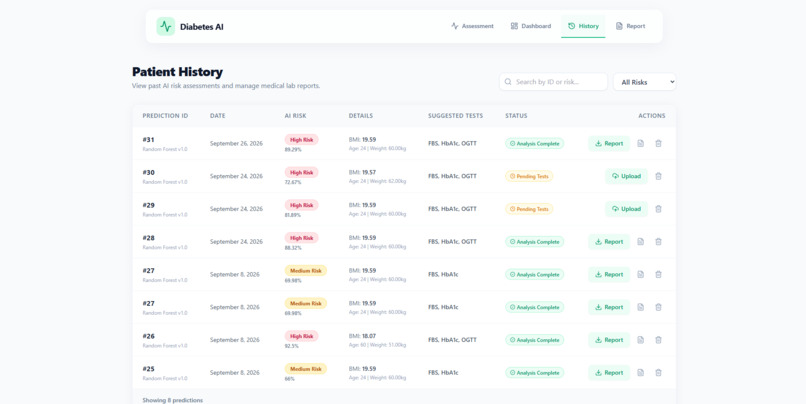Open the document icon for prediction #26

pyautogui.click(x=640, y=340)
